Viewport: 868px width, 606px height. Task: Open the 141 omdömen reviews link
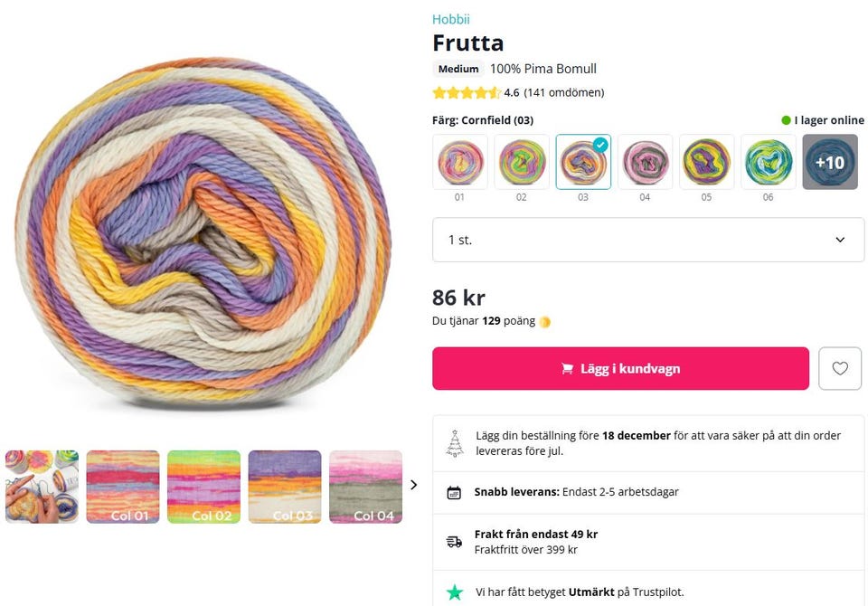[x=564, y=92]
